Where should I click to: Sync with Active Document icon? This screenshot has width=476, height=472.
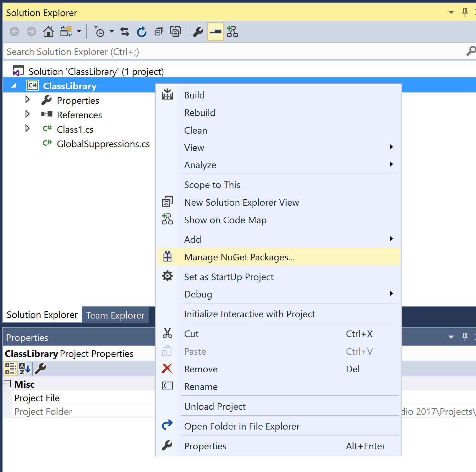125,32
